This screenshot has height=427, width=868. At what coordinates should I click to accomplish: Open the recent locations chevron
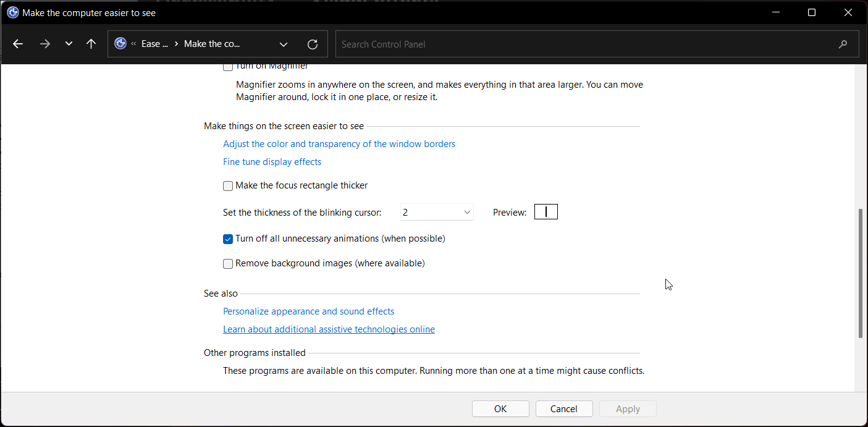tap(69, 44)
